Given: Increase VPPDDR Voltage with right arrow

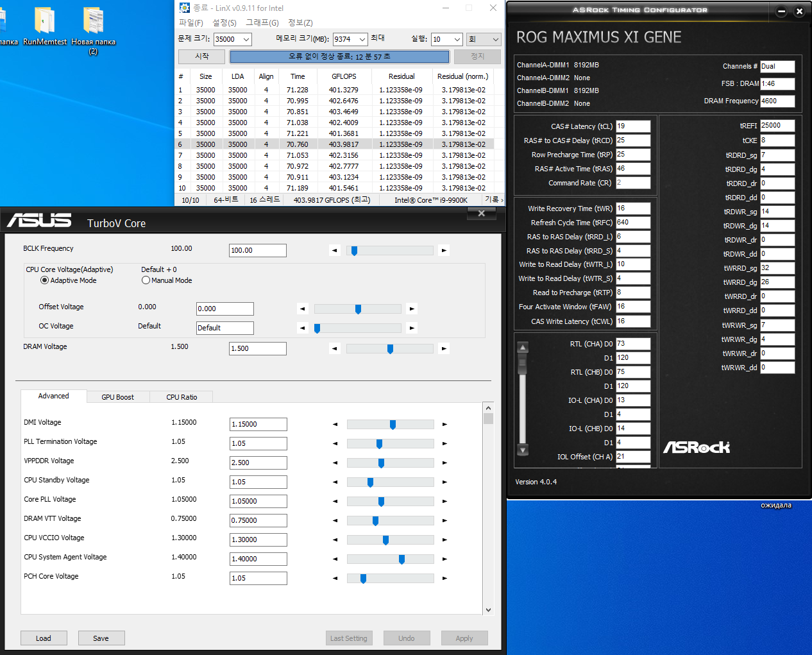Looking at the screenshot, I should coord(444,463).
